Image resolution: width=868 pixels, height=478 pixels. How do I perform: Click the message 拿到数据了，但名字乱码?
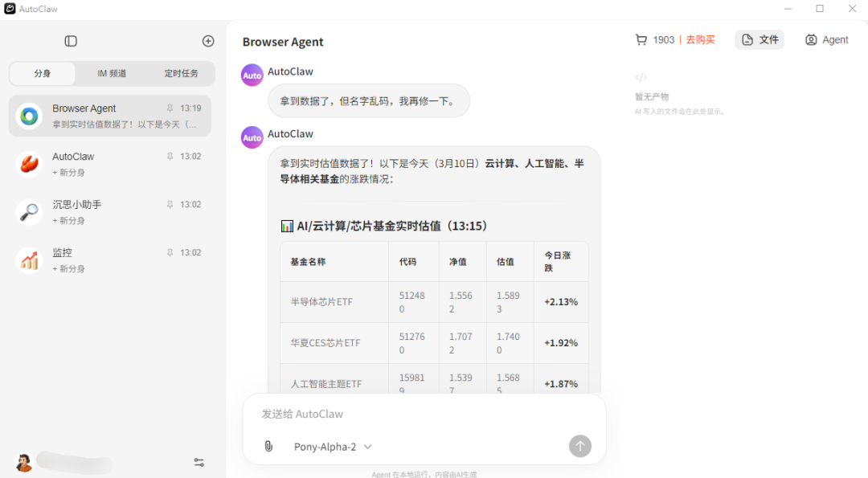(369, 100)
